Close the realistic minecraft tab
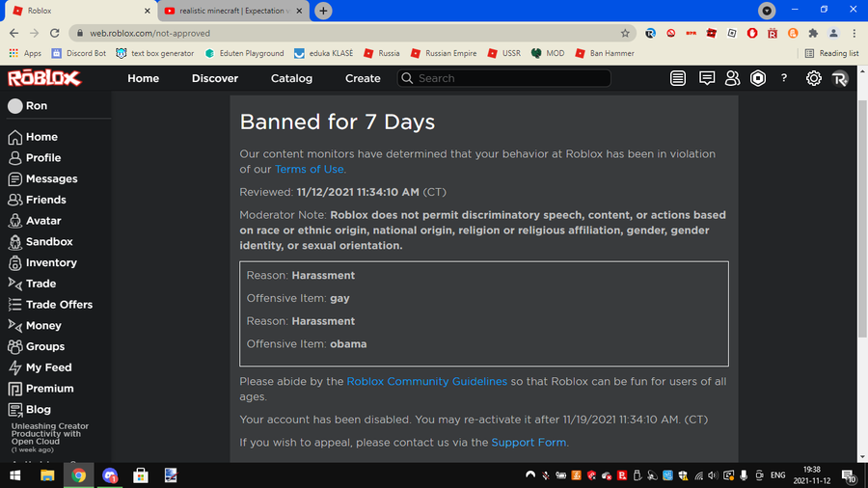Image resolution: width=868 pixels, height=488 pixels. click(300, 11)
